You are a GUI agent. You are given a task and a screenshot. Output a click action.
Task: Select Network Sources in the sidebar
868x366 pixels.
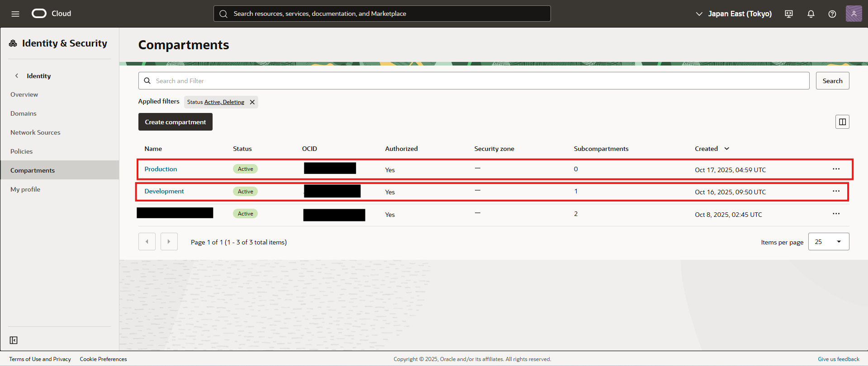(35, 132)
